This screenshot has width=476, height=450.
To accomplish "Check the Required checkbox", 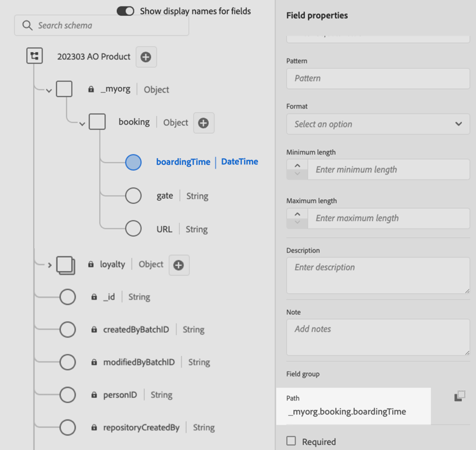I will click(x=291, y=441).
